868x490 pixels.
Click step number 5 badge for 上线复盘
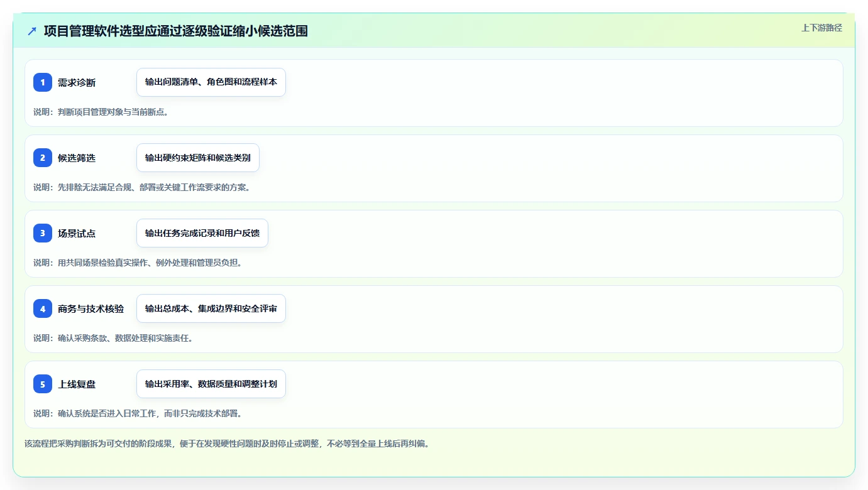(x=43, y=384)
